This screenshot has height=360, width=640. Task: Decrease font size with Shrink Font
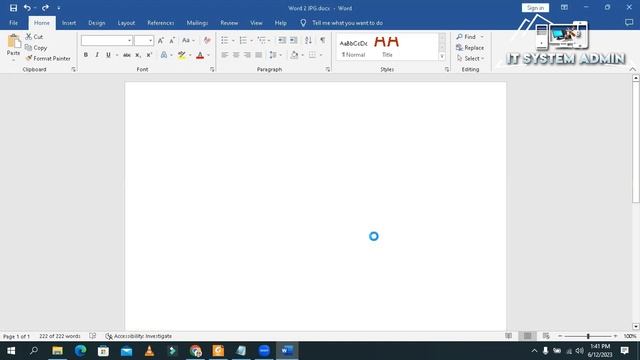pos(172,40)
